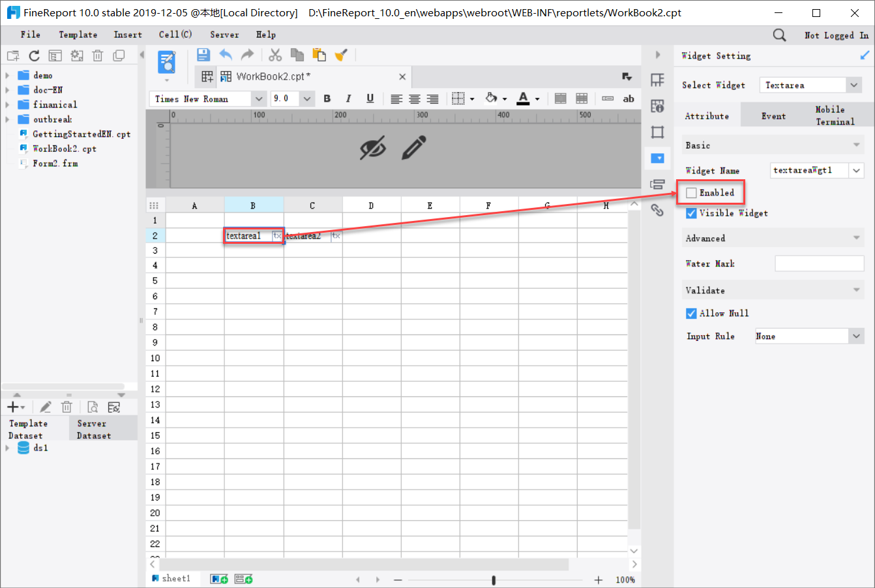
Task: Click the delete dataset trash icon
Action: point(67,407)
